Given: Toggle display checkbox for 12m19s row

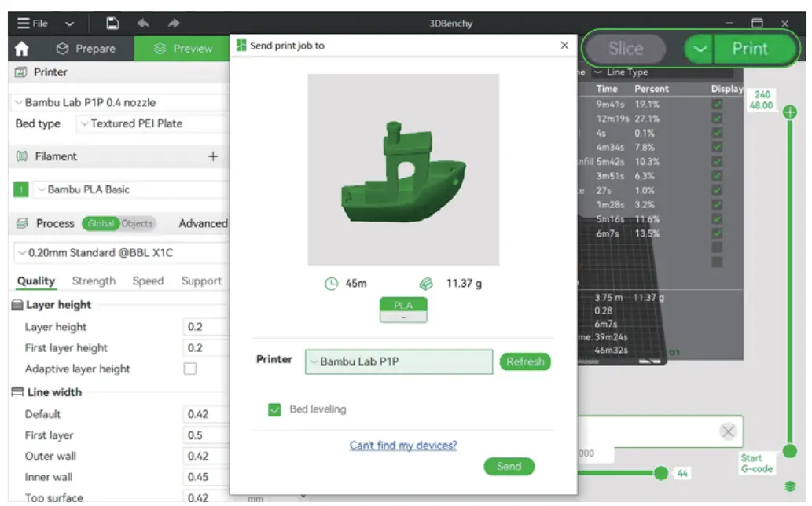Looking at the screenshot, I should coord(717,119).
